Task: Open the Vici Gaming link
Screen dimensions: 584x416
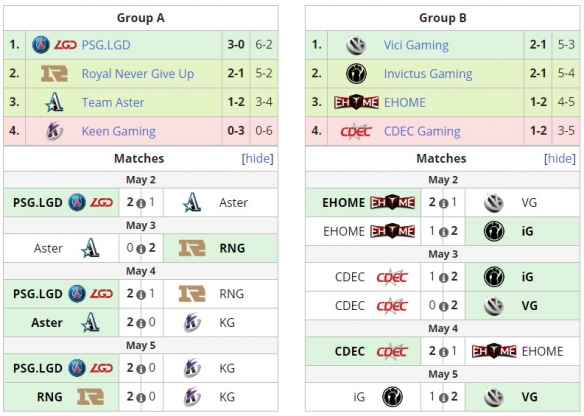Action: tap(416, 45)
